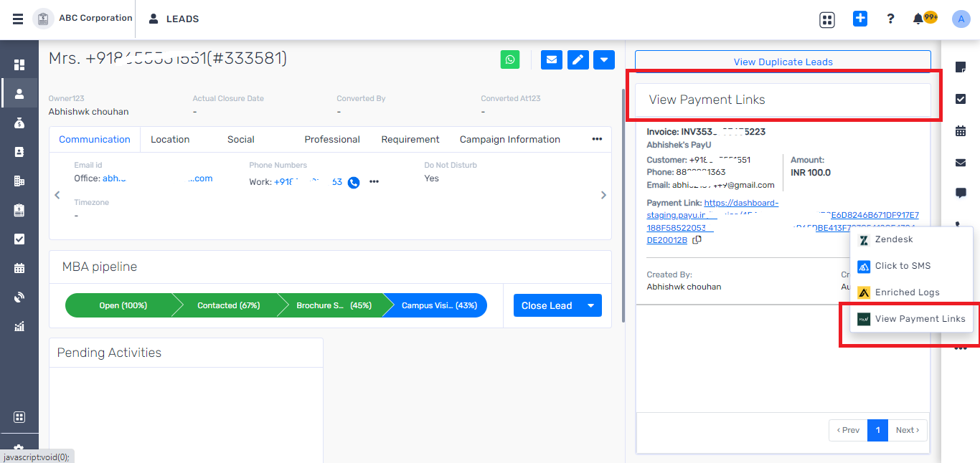Image resolution: width=980 pixels, height=463 pixels.
Task: Choose Zendesk from the popup menu
Action: (x=893, y=239)
